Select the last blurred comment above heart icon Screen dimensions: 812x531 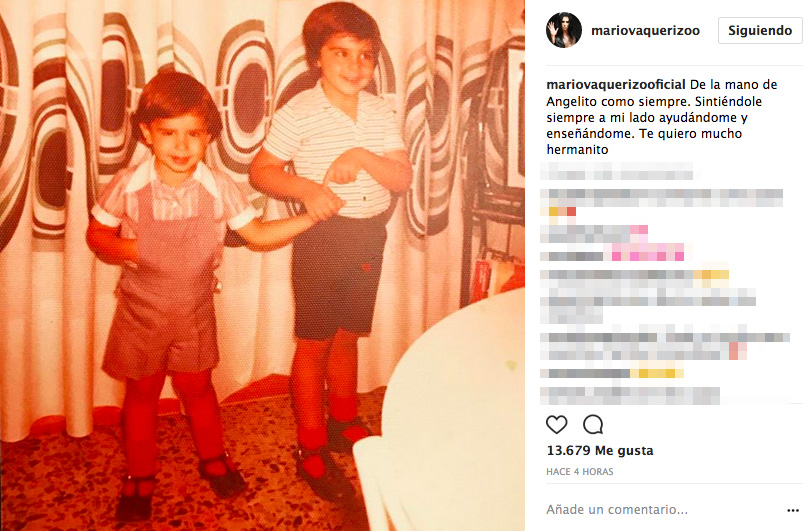coord(630,396)
